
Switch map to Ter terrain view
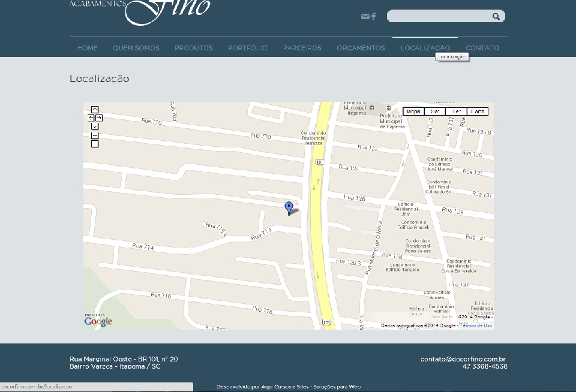(457, 111)
